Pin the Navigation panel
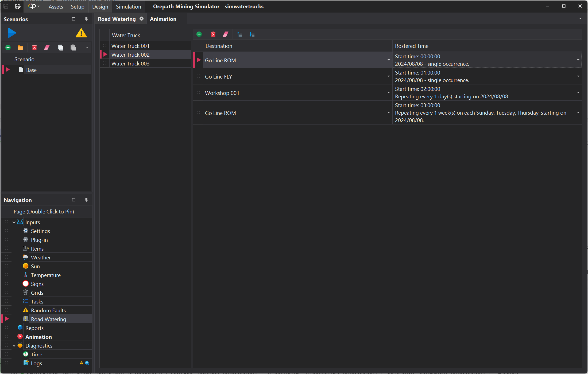This screenshot has height=374, width=588. coord(86,200)
